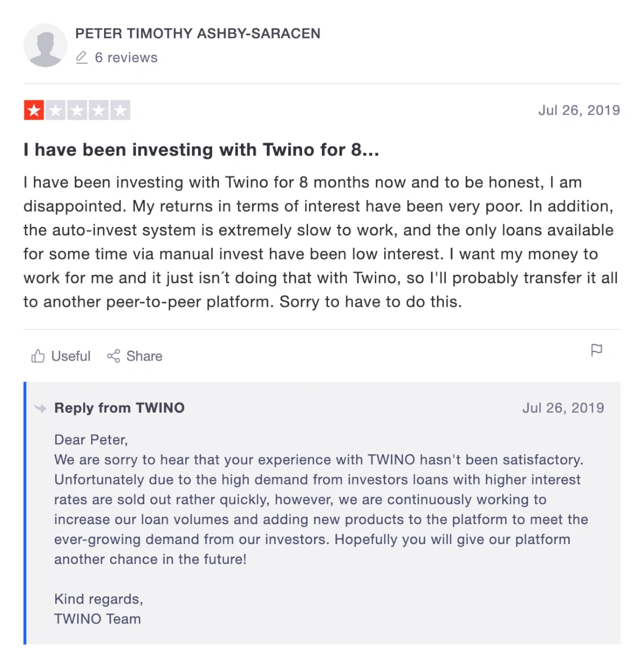Click the reviewer's grey avatar picture
The height and width of the screenshot is (668, 644).
[x=45, y=45]
